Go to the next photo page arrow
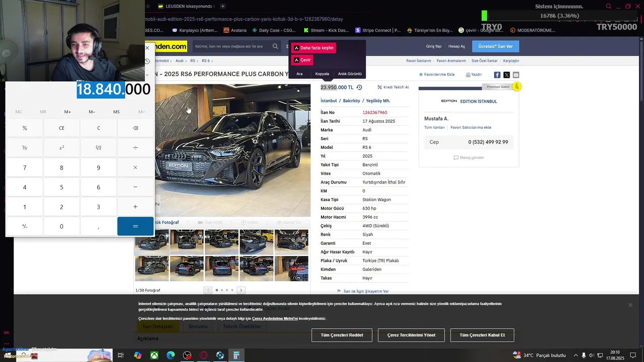 coord(241,290)
